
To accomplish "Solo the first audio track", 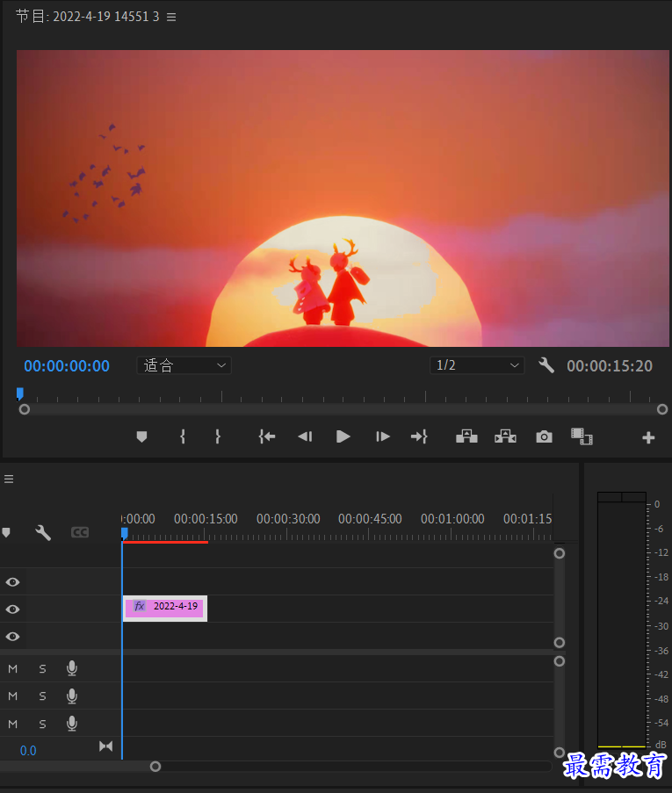I will tap(42, 669).
